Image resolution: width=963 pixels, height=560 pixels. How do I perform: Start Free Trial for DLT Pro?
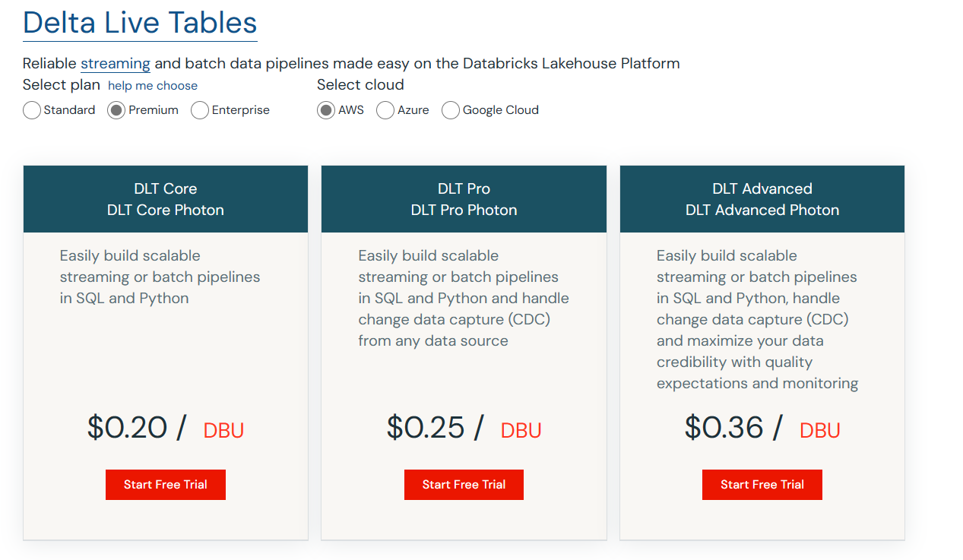464,485
